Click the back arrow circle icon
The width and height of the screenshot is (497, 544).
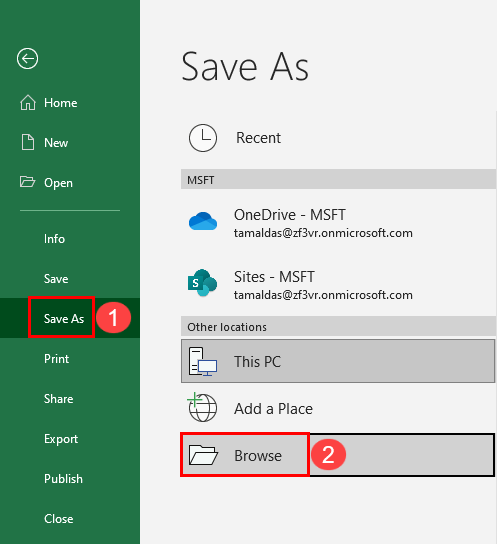[27, 58]
